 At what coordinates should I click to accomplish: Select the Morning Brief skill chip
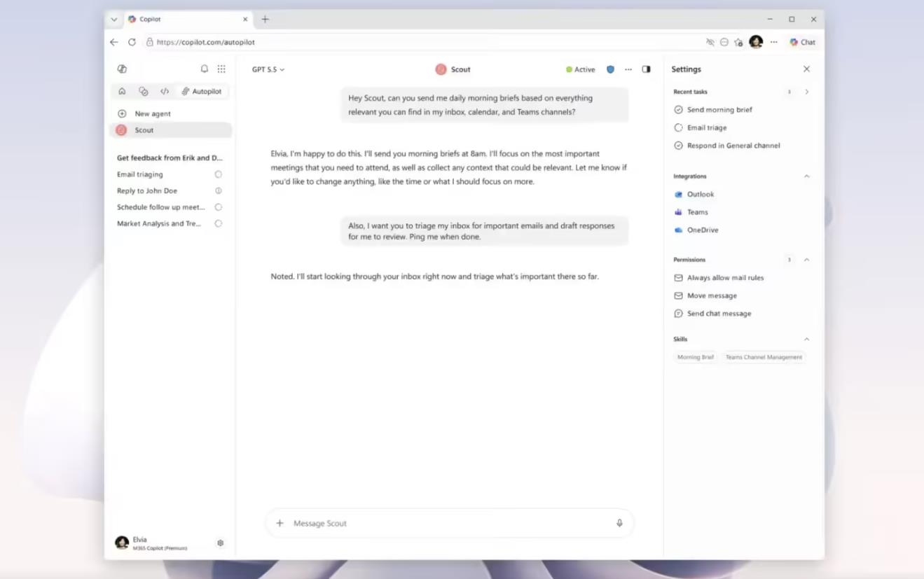click(x=696, y=357)
